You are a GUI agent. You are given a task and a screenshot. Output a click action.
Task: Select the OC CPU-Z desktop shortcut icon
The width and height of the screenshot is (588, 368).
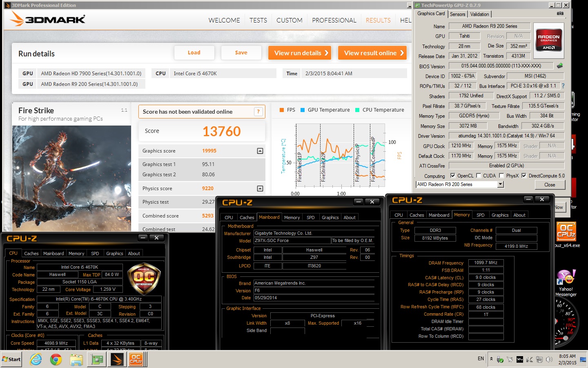pos(566,231)
